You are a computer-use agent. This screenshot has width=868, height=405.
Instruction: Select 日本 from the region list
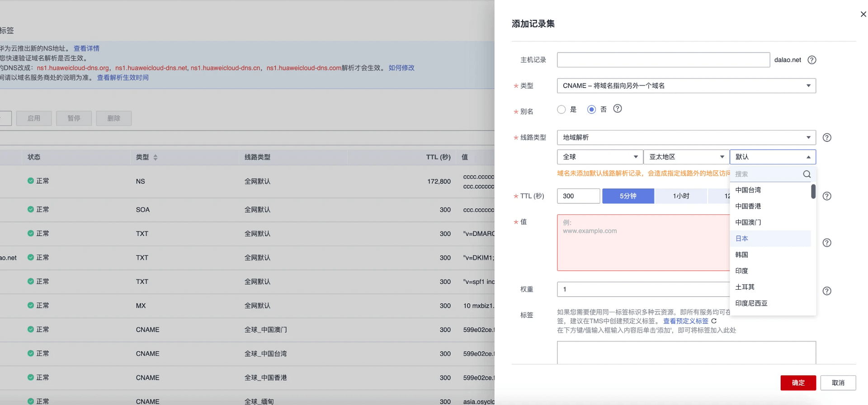742,238
